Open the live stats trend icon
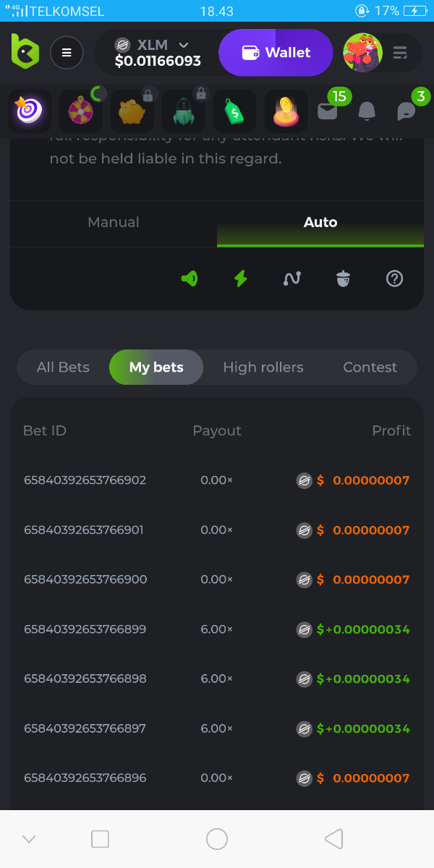Viewport: 434px width, 868px height. [x=292, y=278]
